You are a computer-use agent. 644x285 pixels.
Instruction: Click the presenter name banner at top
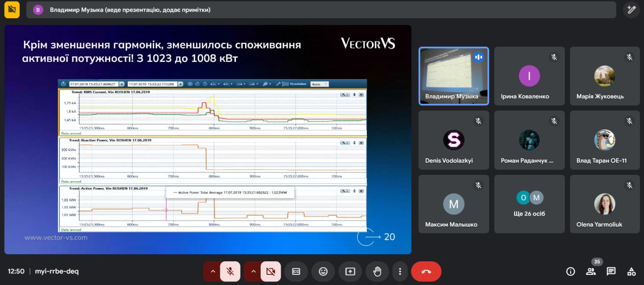point(321,10)
